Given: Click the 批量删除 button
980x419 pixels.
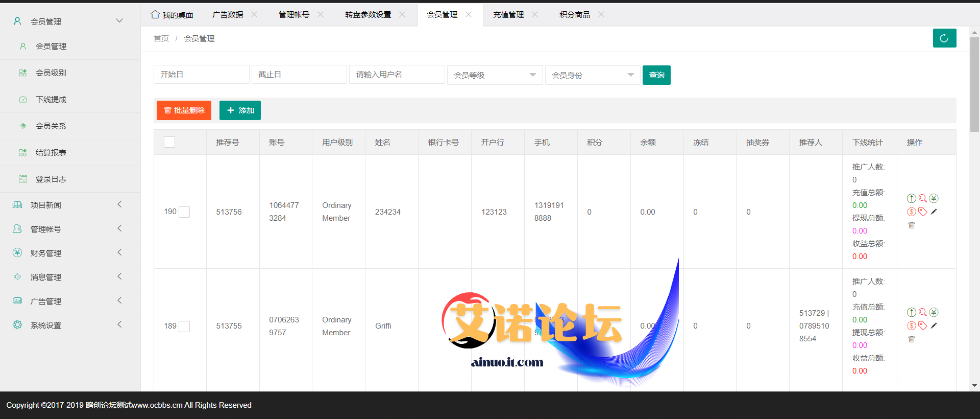Looking at the screenshot, I should 184,110.
